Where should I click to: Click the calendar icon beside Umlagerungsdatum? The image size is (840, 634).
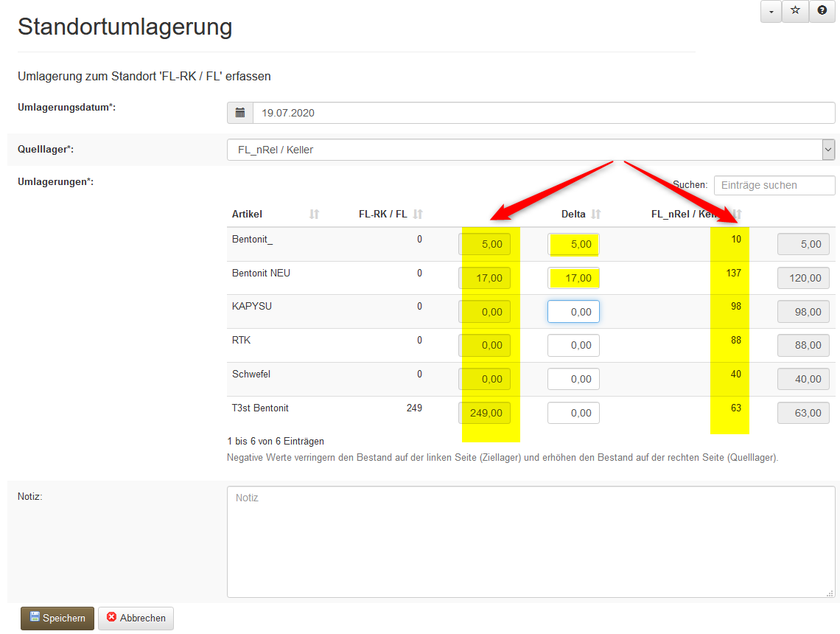click(x=240, y=113)
